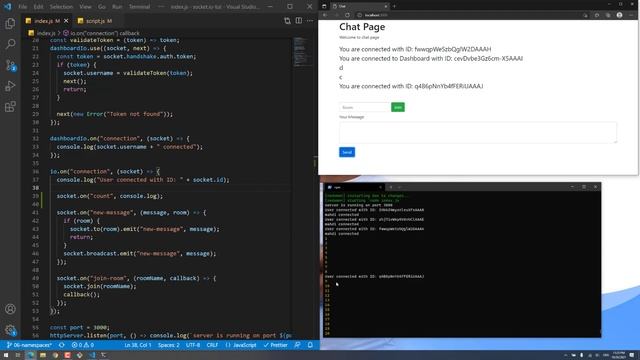Viewport: 640px width, 360px height.
Task: Click the blue Send button
Action: (x=347, y=152)
